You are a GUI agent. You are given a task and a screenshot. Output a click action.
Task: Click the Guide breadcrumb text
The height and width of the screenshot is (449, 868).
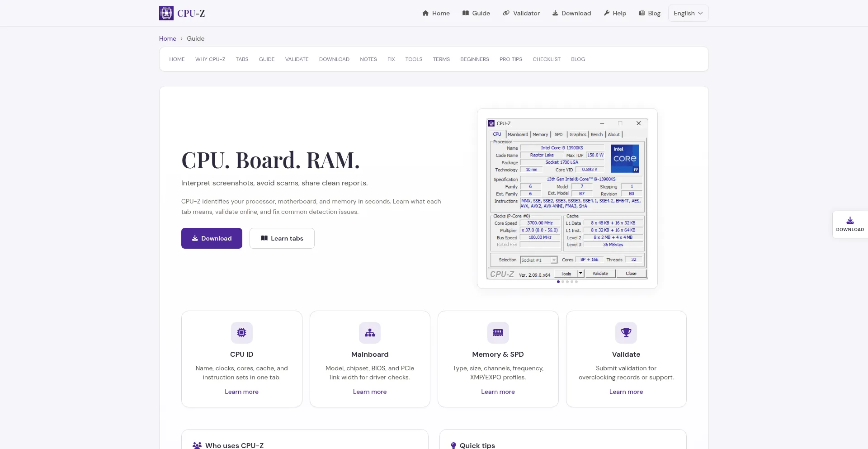[196, 38]
